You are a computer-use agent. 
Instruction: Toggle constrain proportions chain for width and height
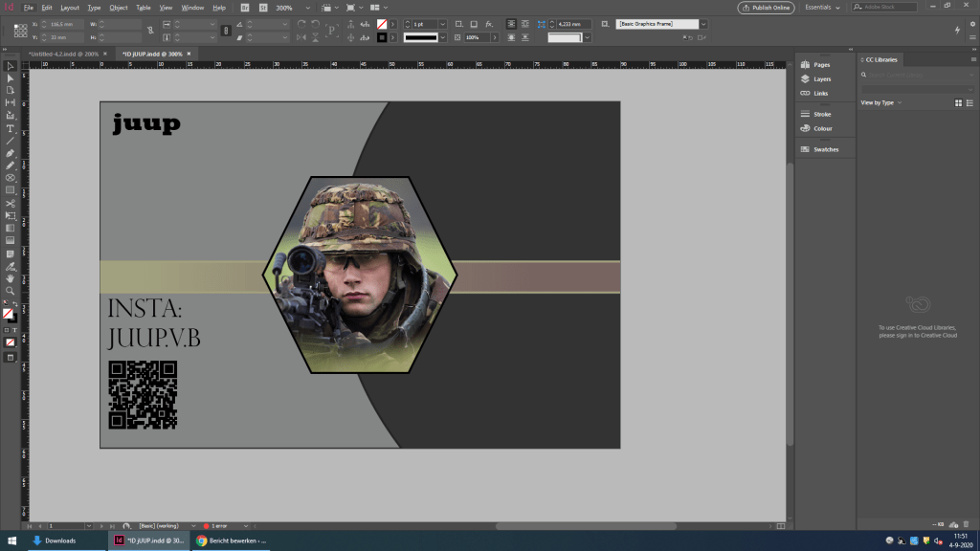[149, 30]
